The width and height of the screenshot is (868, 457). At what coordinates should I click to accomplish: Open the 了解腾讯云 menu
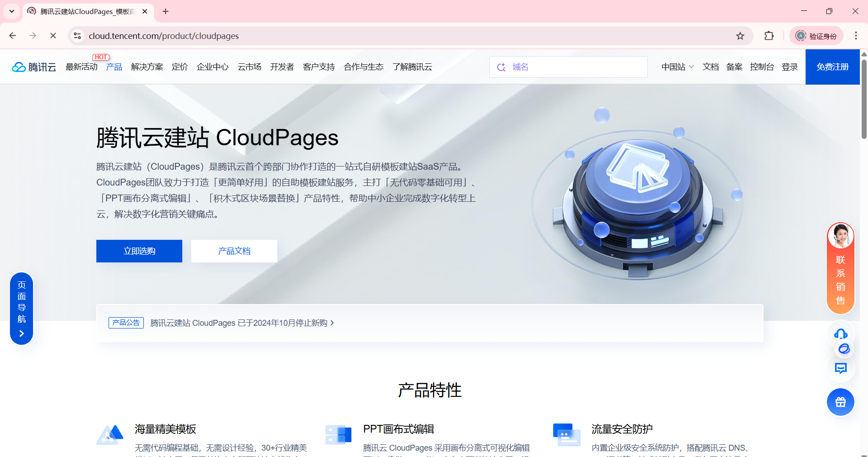(x=412, y=67)
